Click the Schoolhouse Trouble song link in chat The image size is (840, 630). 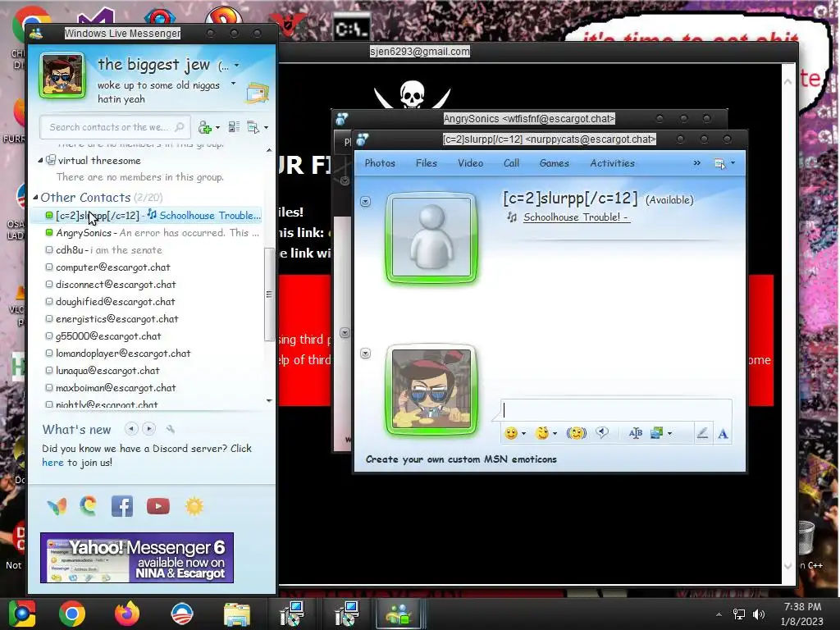click(x=576, y=217)
